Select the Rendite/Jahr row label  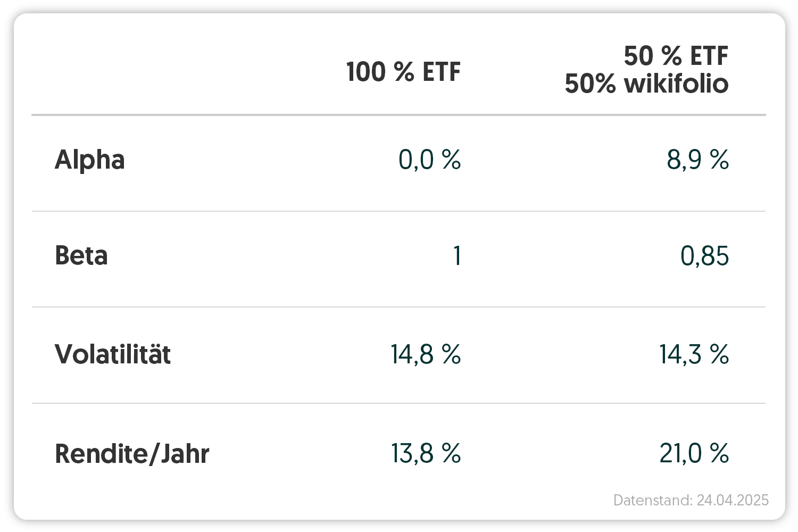coord(132,454)
